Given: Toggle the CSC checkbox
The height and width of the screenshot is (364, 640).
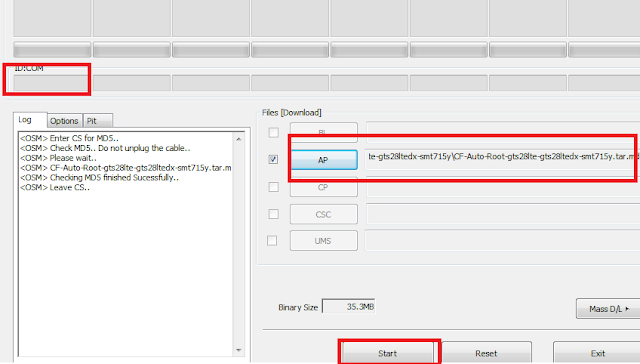Looking at the screenshot, I should (x=273, y=214).
